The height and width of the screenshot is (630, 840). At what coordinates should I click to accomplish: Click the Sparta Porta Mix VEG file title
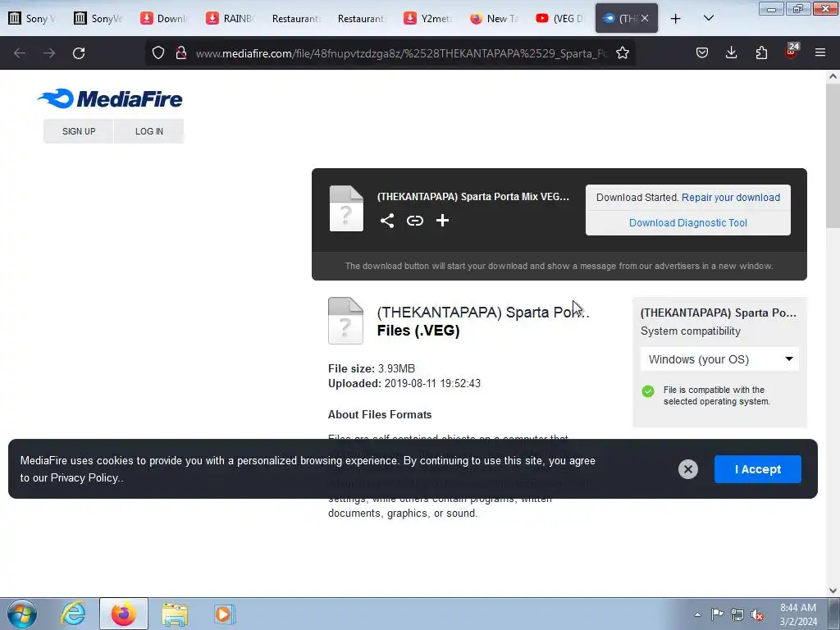coord(473,197)
